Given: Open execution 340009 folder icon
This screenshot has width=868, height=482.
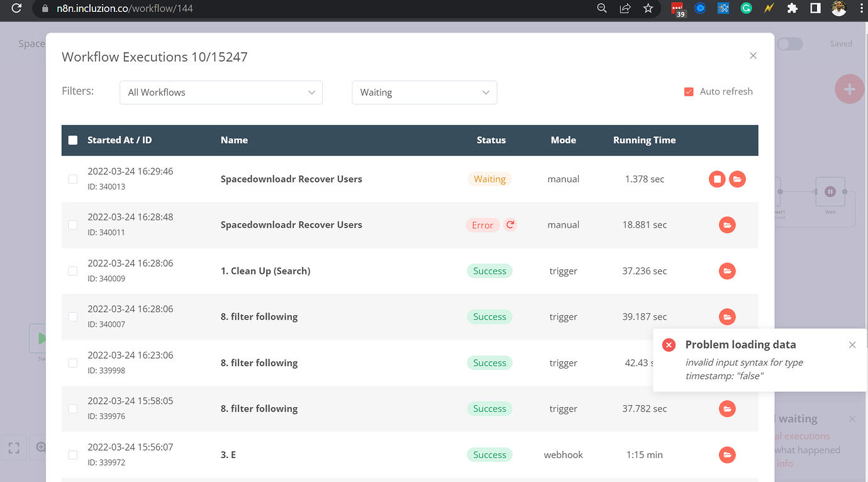Looking at the screenshot, I should [727, 271].
